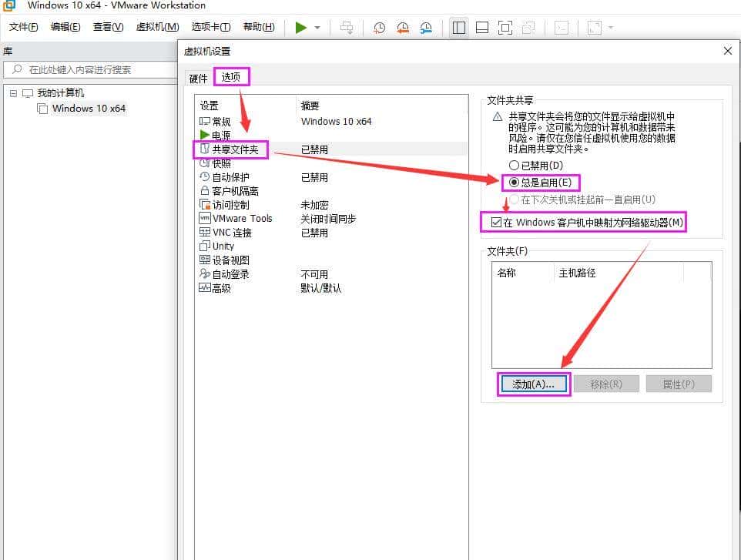Enter full screen mode from the toolbar
741x560 pixels.
click(x=505, y=28)
